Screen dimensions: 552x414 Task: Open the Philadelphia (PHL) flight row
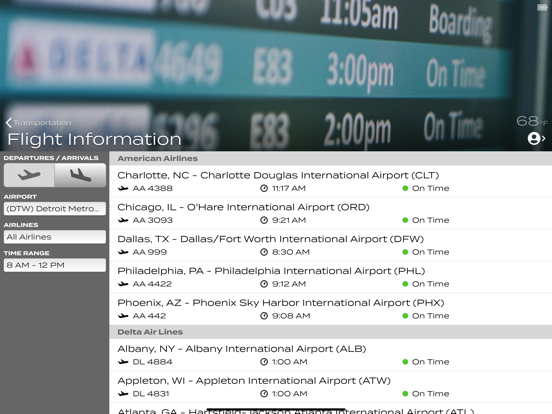[331, 277]
